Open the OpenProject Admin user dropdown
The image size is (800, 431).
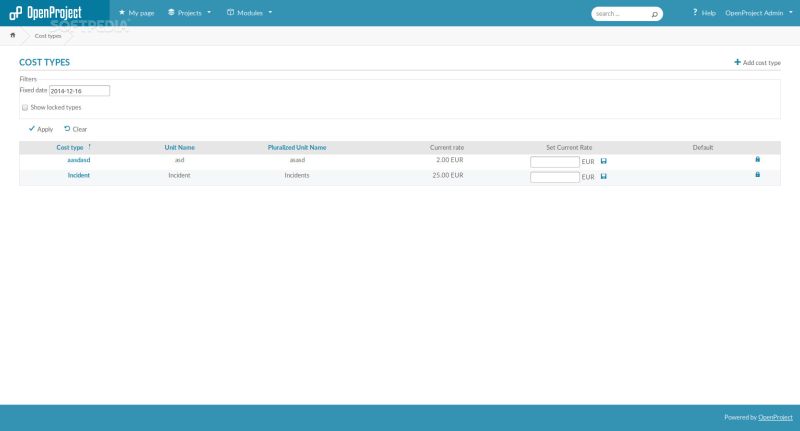click(x=759, y=13)
